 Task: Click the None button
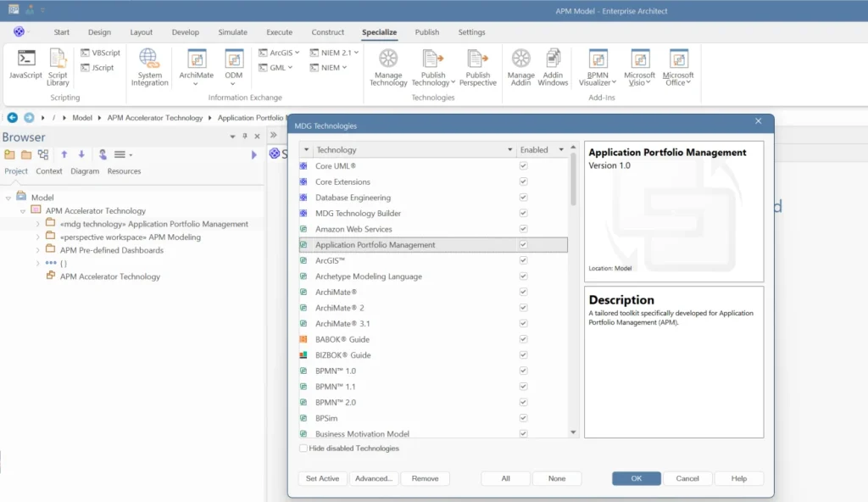557,478
